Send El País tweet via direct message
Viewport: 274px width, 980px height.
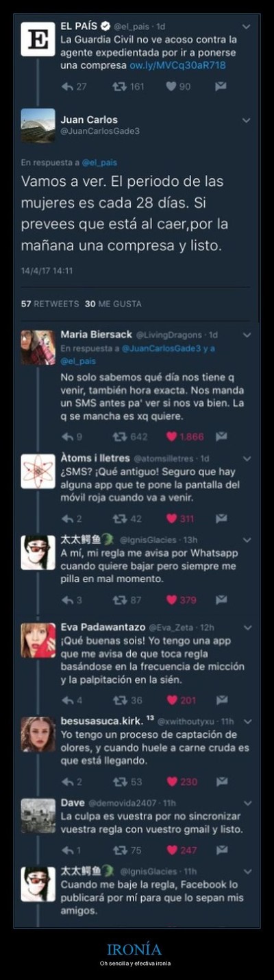tap(221, 86)
